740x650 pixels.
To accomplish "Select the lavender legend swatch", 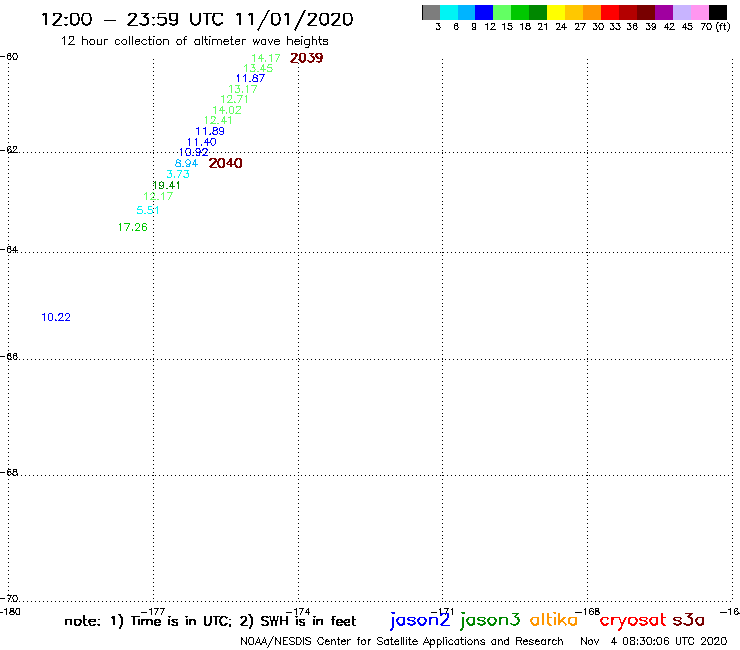I will tap(681, 12).
